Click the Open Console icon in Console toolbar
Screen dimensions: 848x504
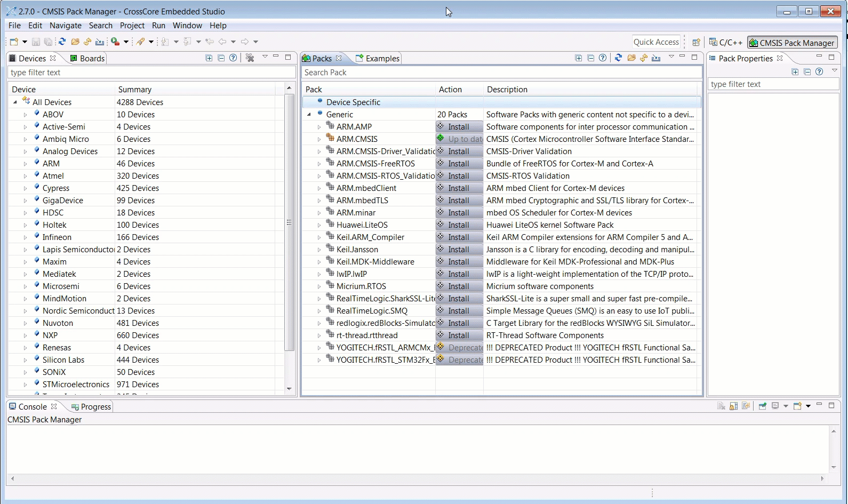pos(797,406)
